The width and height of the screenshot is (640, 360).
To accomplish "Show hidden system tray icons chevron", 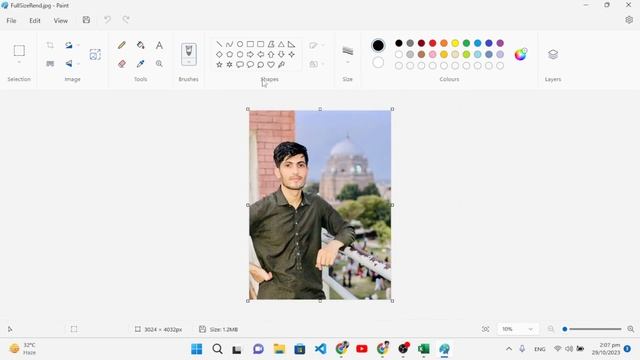I will point(509,349).
